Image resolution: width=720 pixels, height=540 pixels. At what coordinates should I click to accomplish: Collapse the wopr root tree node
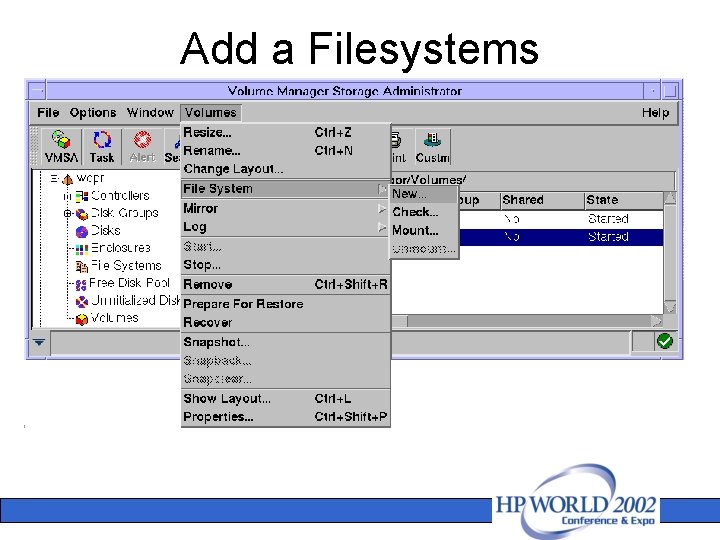coord(55,179)
